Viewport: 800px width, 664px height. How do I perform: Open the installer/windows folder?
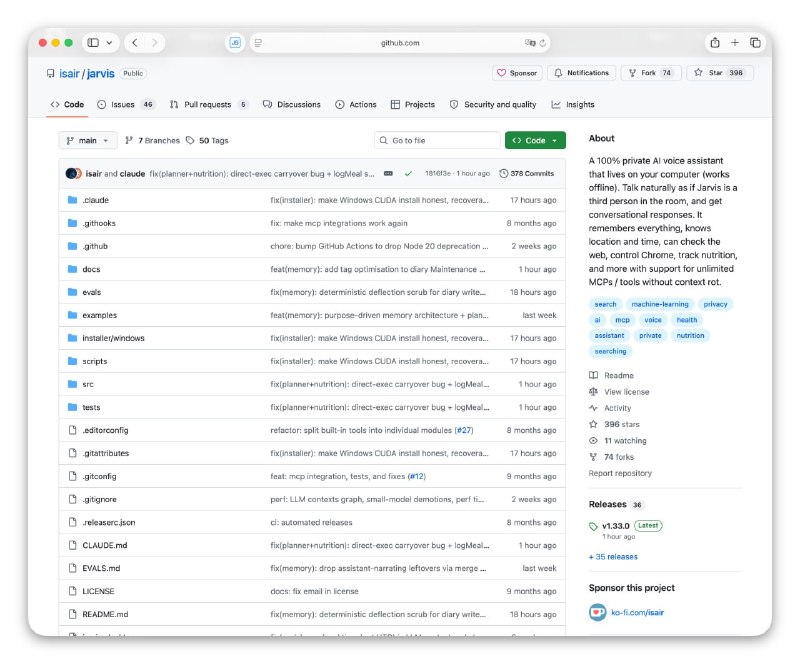click(113, 338)
